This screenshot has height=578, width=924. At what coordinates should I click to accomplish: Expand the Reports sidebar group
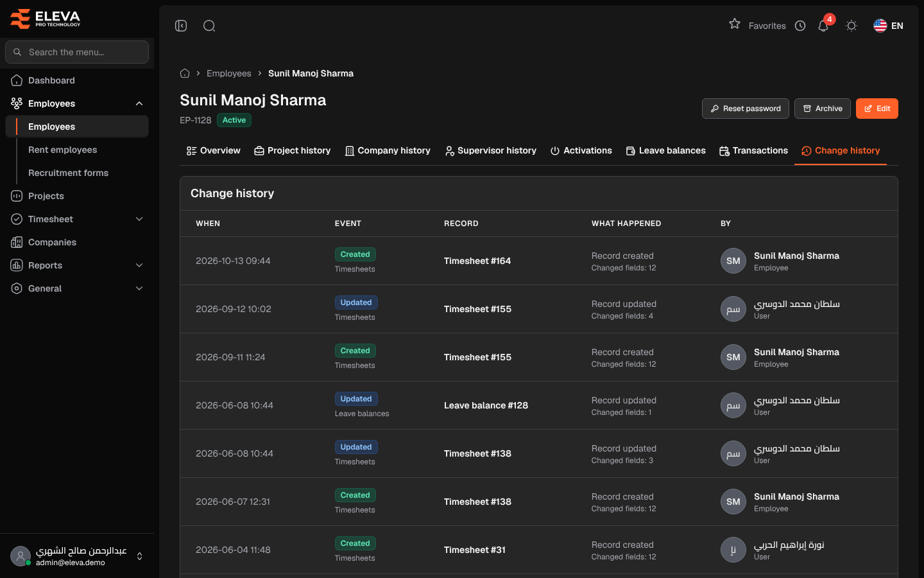pos(77,265)
